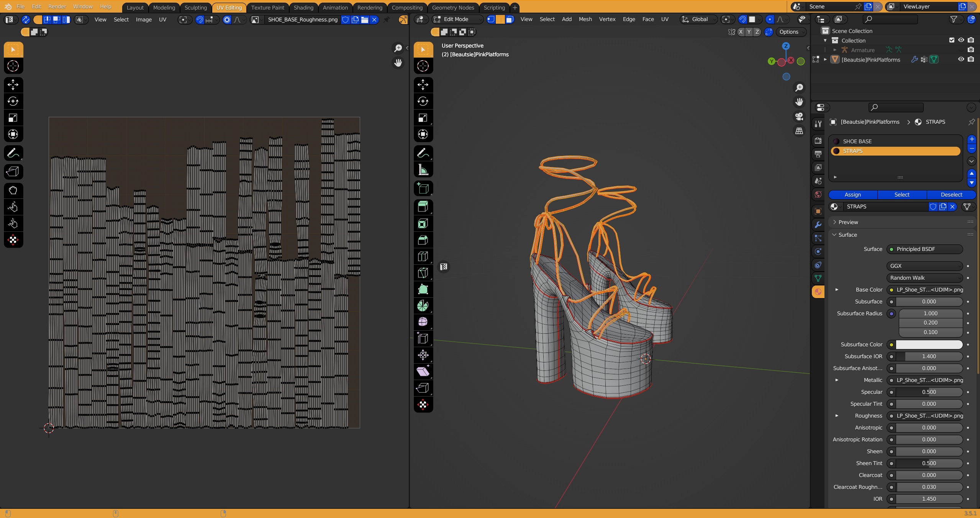Pick the Move tool in UV editor toolbar

pos(13,85)
